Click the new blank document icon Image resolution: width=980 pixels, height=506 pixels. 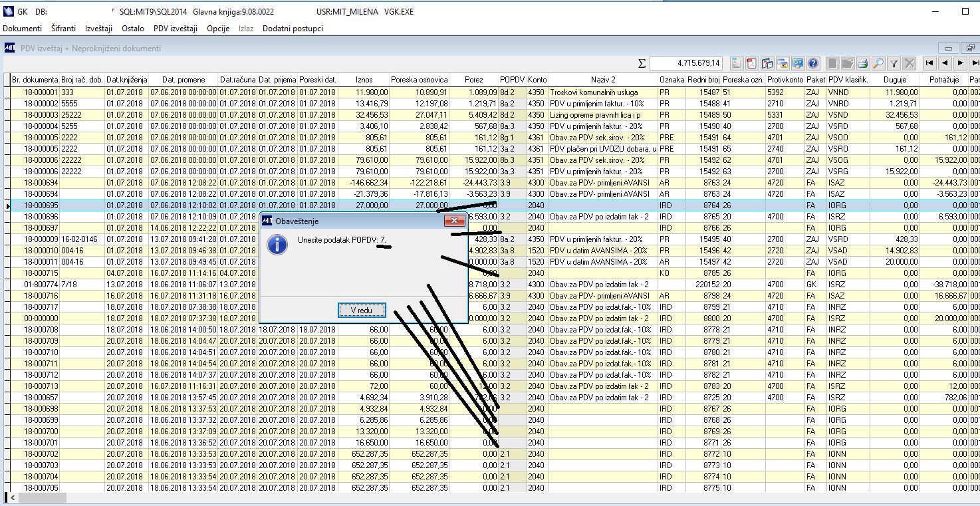pos(832,63)
